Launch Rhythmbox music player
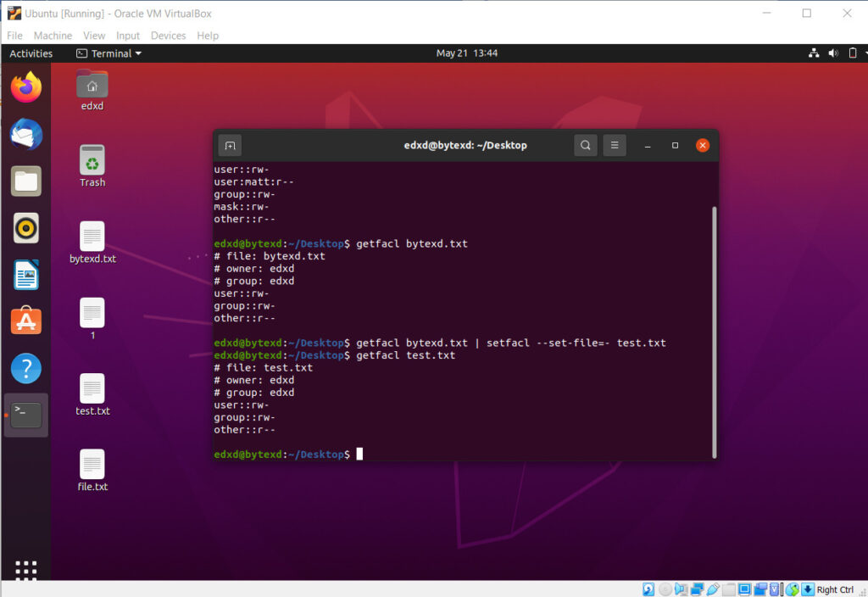 pyautogui.click(x=26, y=228)
